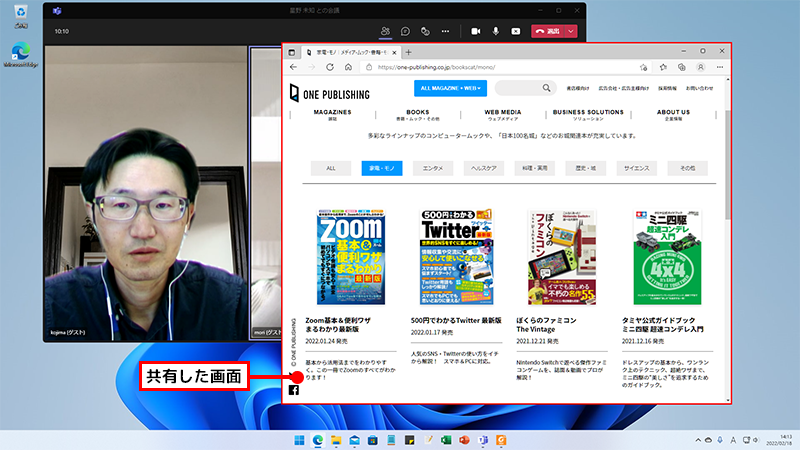Open the Teams meeting chat
Viewport: 800px width, 450px height.
coord(405,31)
